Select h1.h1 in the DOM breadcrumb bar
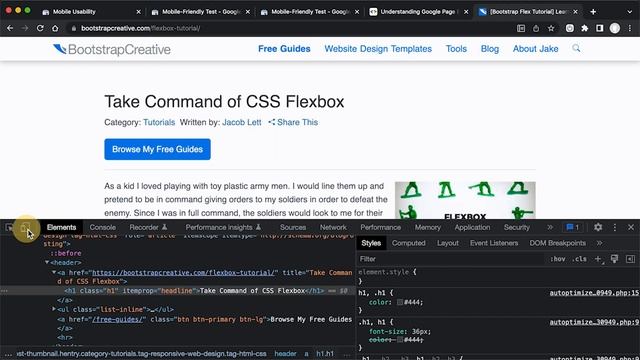This screenshot has height=360, width=640. (324, 353)
